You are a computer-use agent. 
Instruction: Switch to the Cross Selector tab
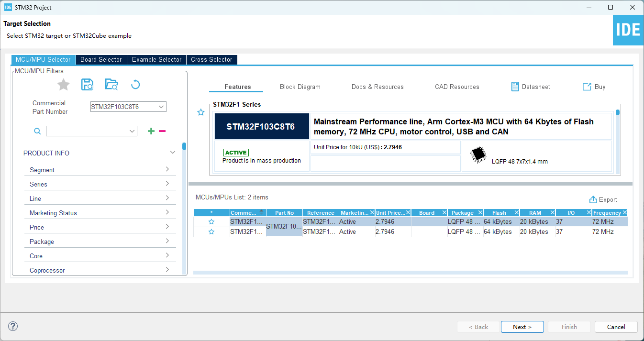[211, 60]
